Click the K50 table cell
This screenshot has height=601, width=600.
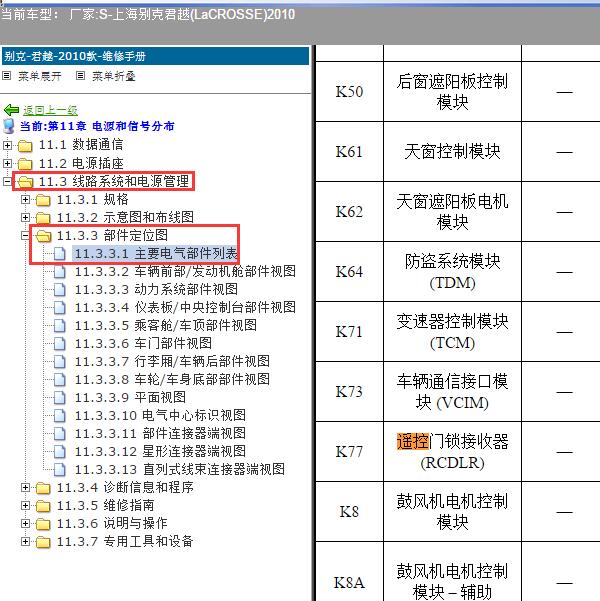tap(349, 92)
